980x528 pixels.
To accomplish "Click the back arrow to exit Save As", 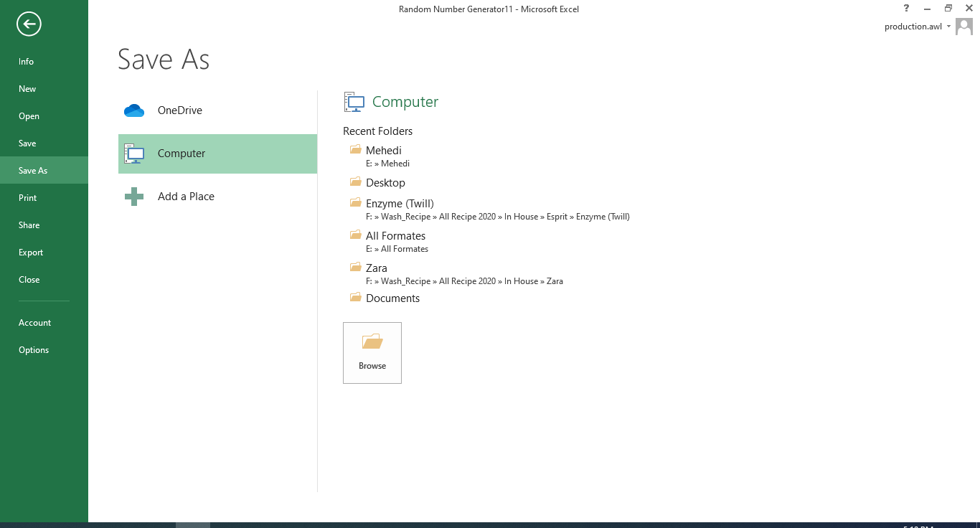I will pos(29,24).
